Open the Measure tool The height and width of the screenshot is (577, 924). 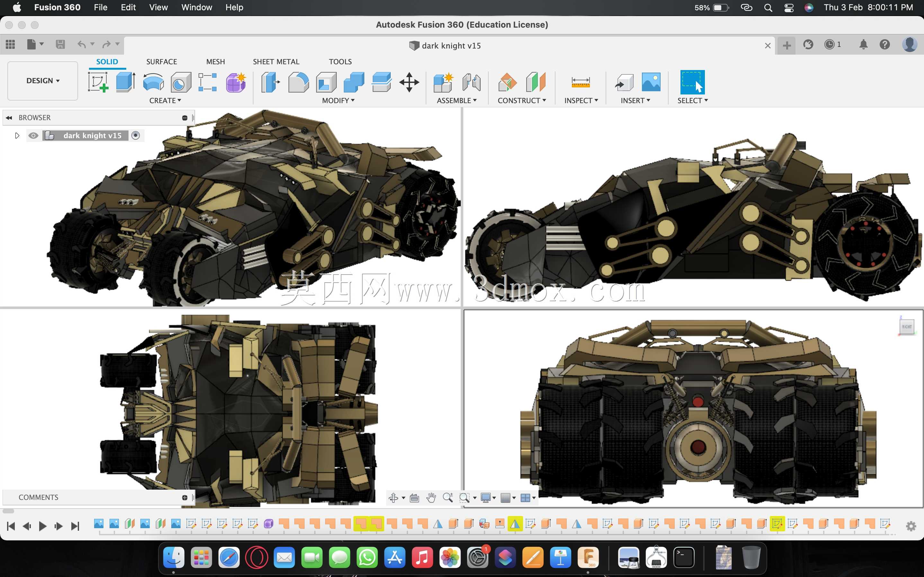[581, 82]
